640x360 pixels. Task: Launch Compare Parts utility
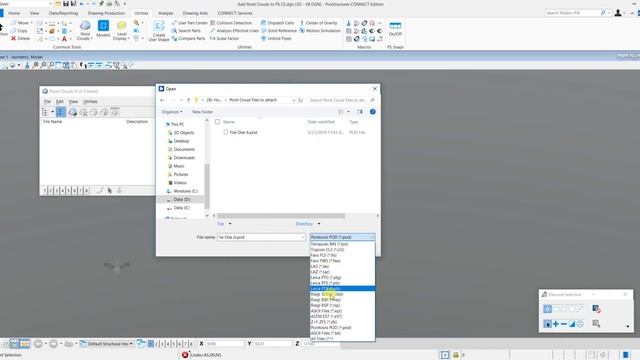click(x=189, y=38)
